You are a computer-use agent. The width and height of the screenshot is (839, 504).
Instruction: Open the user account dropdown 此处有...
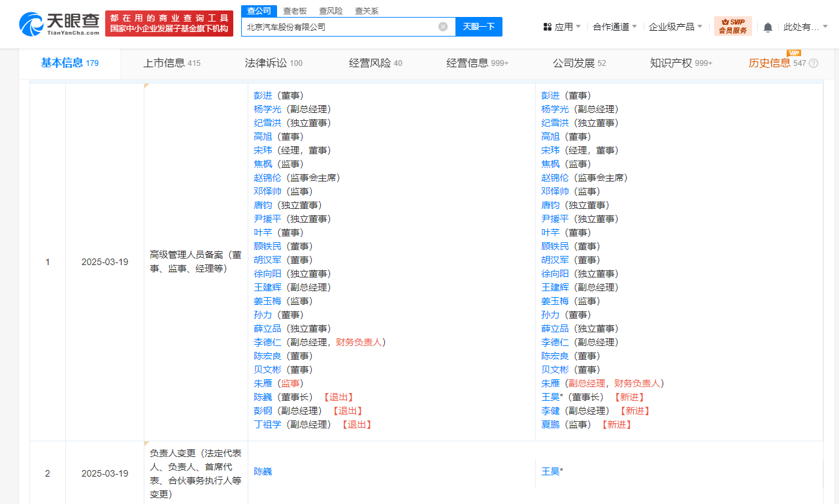805,27
